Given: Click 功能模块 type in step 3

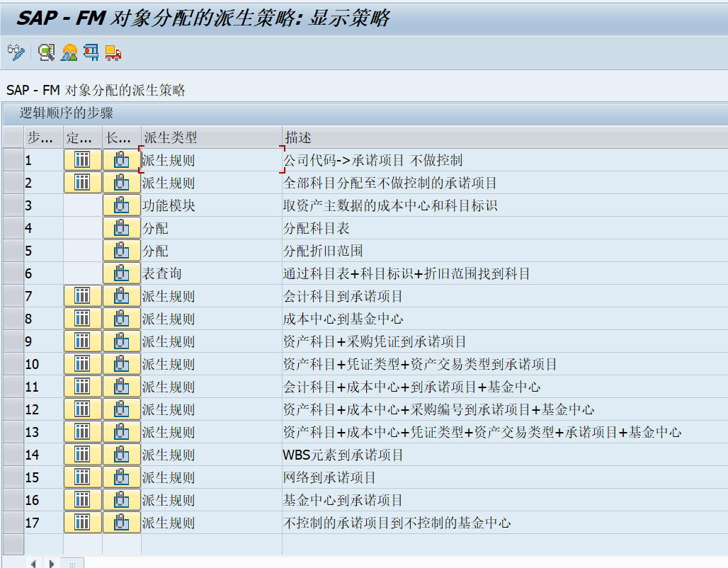Looking at the screenshot, I should 169,206.
